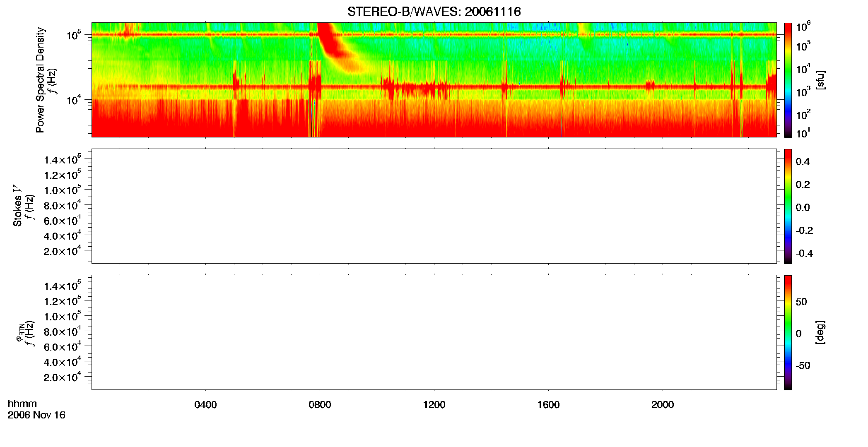Screen dimensions: 868x447
Task: Click the [deg] unit label
Action: click(820, 332)
